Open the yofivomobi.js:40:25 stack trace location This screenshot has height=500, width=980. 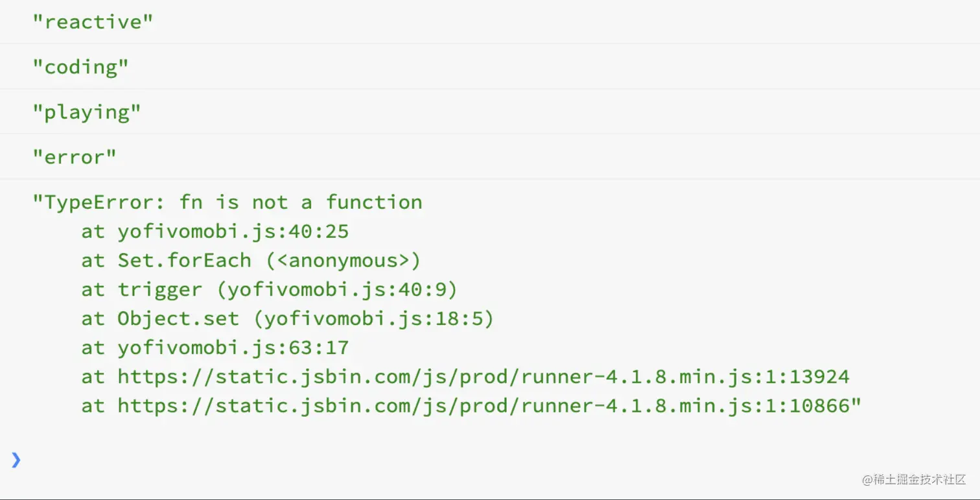(233, 232)
